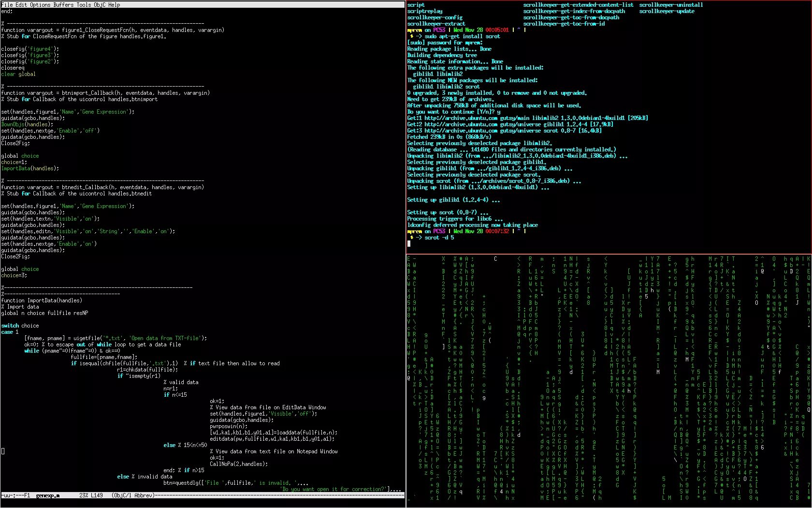Click the 'Stub for Callback ... handles.btnedit' comment
The height and width of the screenshot is (508, 812).
(x=76, y=194)
